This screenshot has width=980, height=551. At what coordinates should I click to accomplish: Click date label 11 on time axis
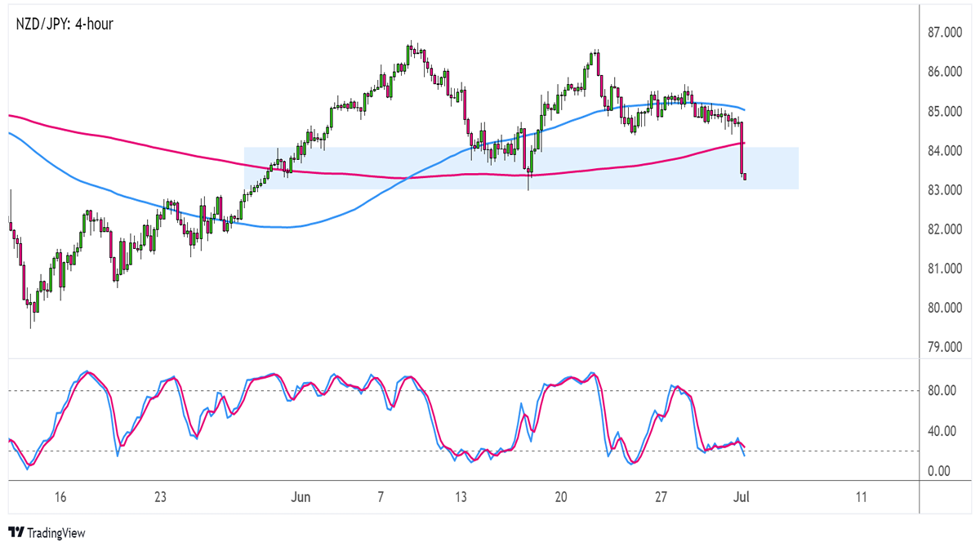tap(862, 497)
